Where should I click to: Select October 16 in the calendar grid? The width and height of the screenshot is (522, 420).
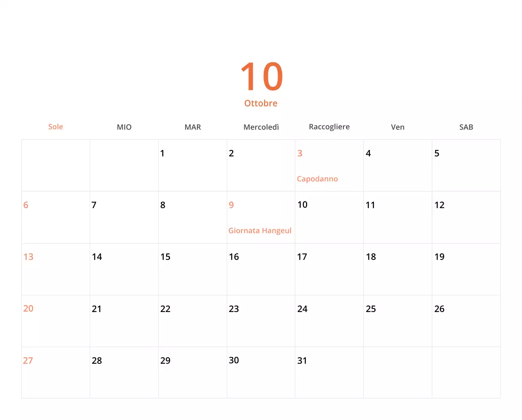coord(234,257)
